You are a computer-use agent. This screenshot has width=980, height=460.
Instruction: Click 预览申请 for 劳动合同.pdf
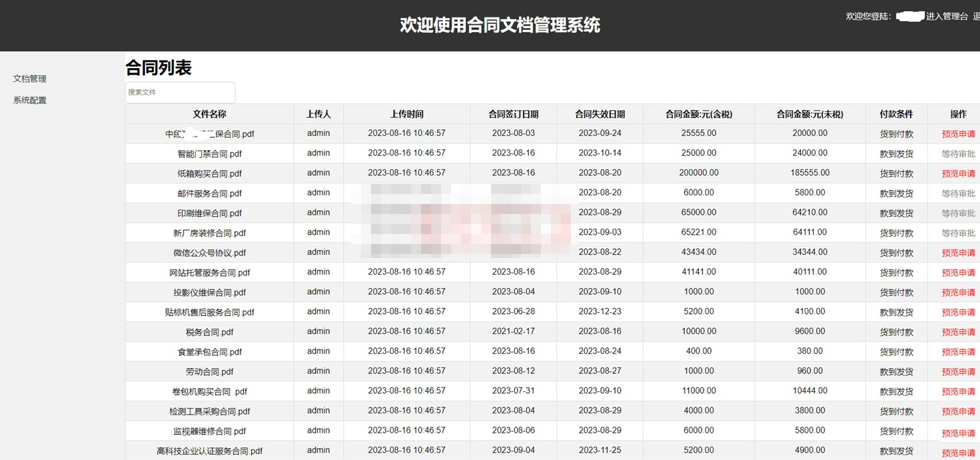(958, 371)
